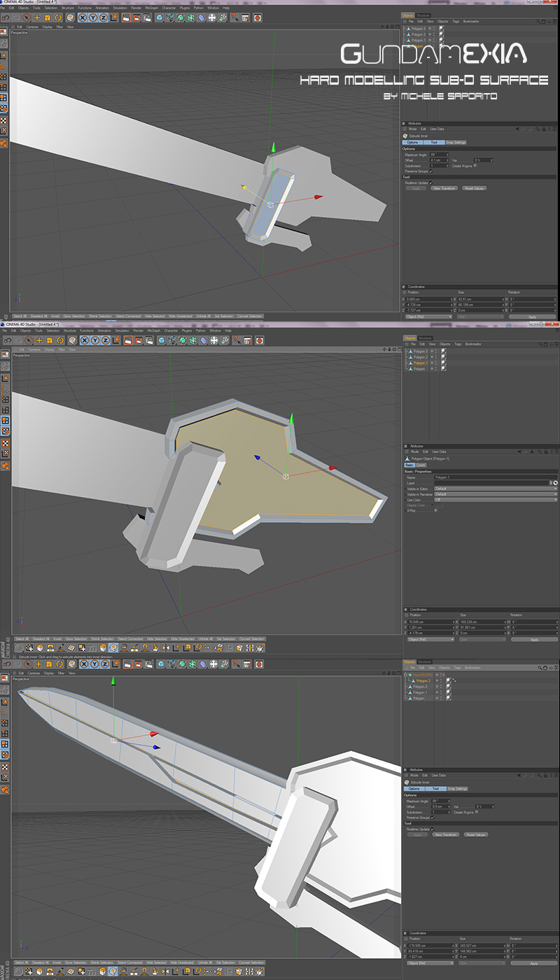Open Visible in Editor dropdown
Screen dimensions: 560x980
(x=496, y=489)
